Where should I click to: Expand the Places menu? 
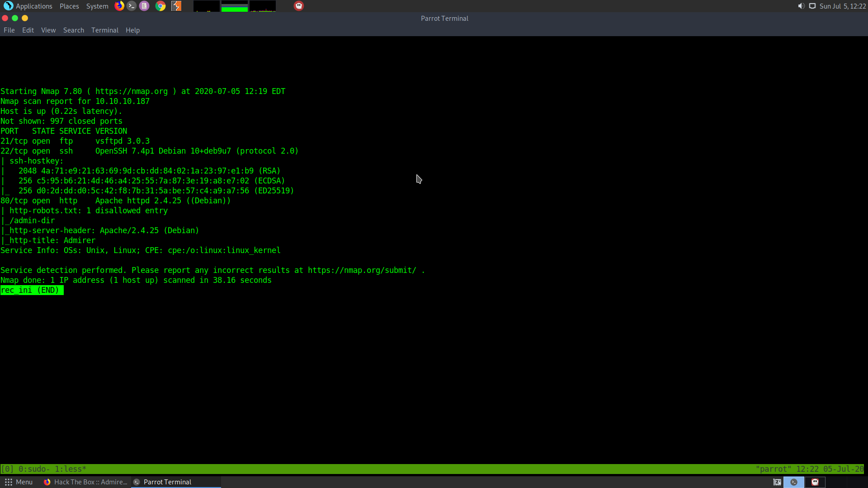click(x=69, y=6)
